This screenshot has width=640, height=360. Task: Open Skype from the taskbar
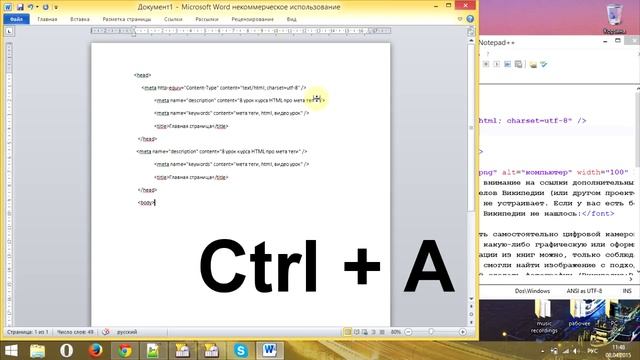click(241, 351)
